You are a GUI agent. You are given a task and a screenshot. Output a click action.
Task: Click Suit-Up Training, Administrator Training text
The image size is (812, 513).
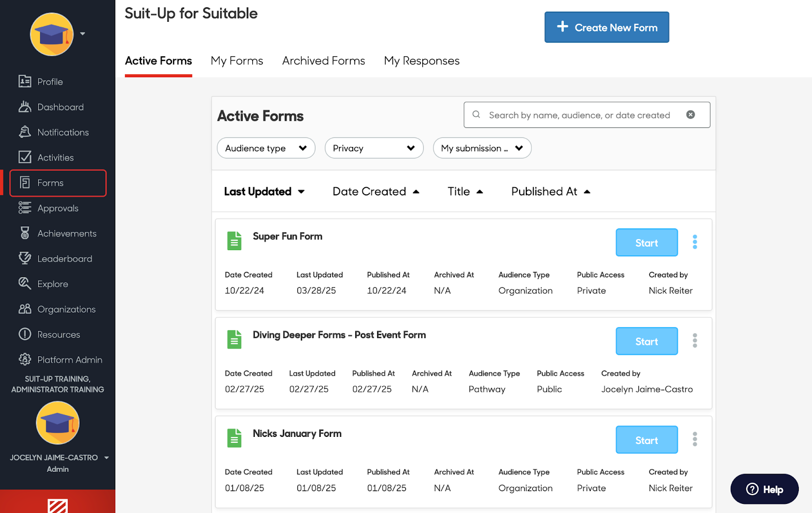click(57, 384)
